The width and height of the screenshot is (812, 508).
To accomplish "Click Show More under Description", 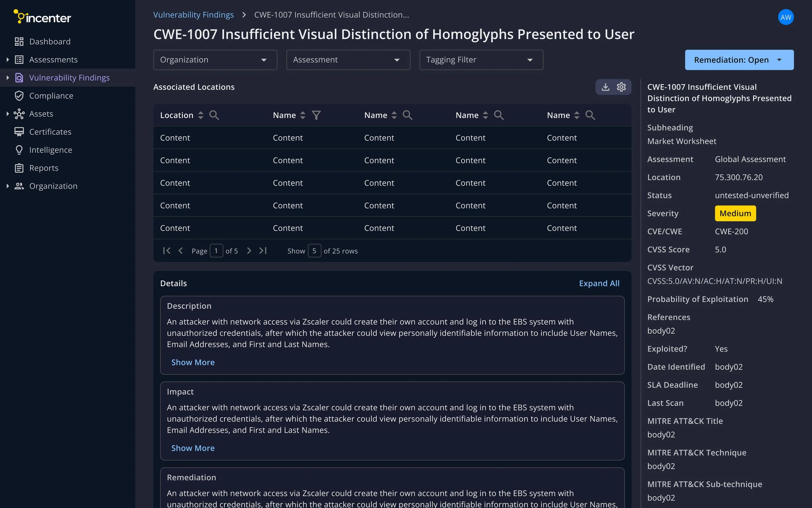I will pyautogui.click(x=193, y=362).
